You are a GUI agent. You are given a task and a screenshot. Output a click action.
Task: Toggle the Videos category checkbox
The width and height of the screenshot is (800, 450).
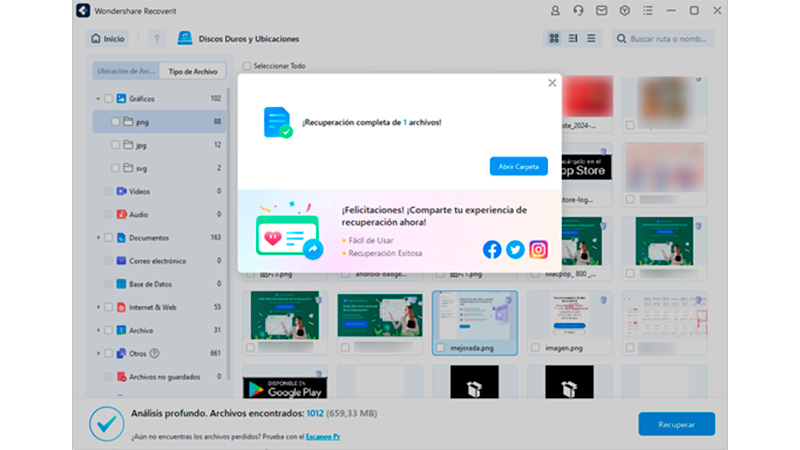[x=108, y=191]
